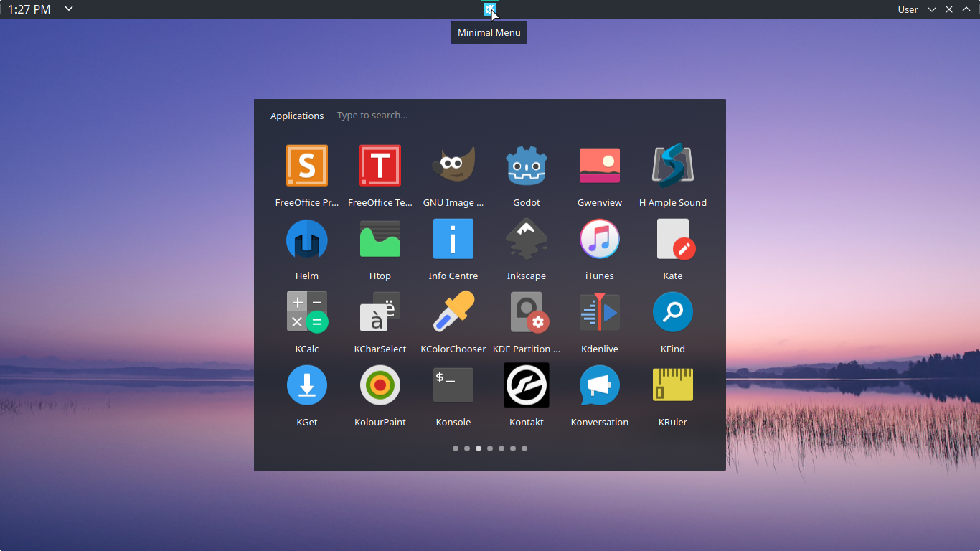Image resolution: width=980 pixels, height=551 pixels.
Task: Switch to the last page dot
Action: (x=524, y=448)
